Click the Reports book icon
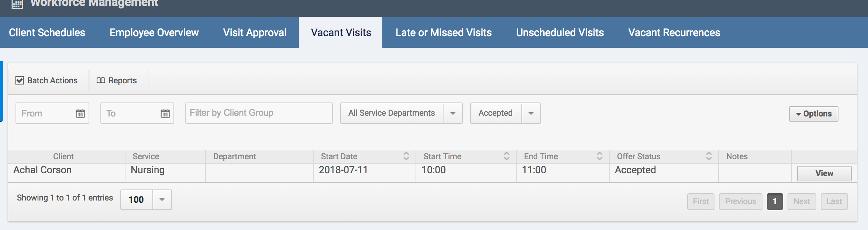The height and width of the screenshot is (230, 868). coord(101,80)
